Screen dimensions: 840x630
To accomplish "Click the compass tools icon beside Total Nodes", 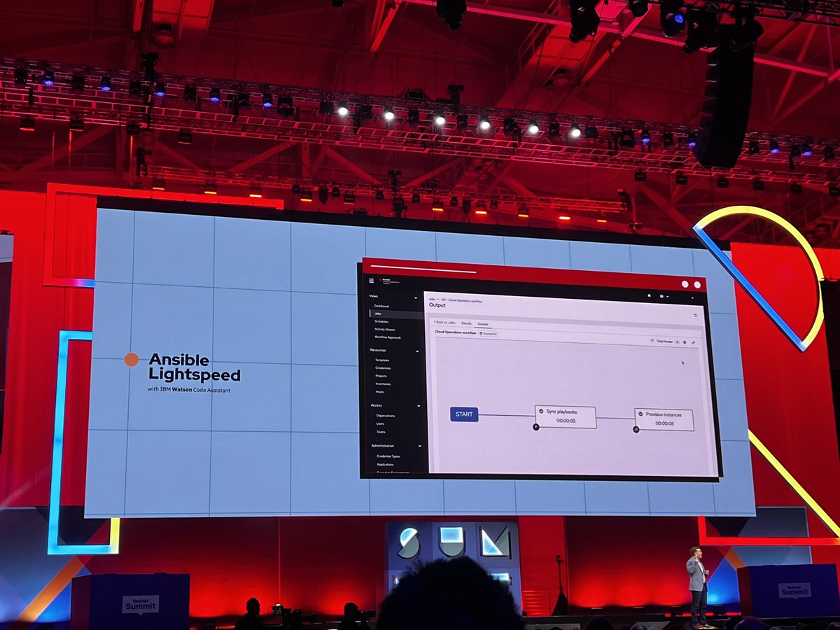I will point(685,342).
